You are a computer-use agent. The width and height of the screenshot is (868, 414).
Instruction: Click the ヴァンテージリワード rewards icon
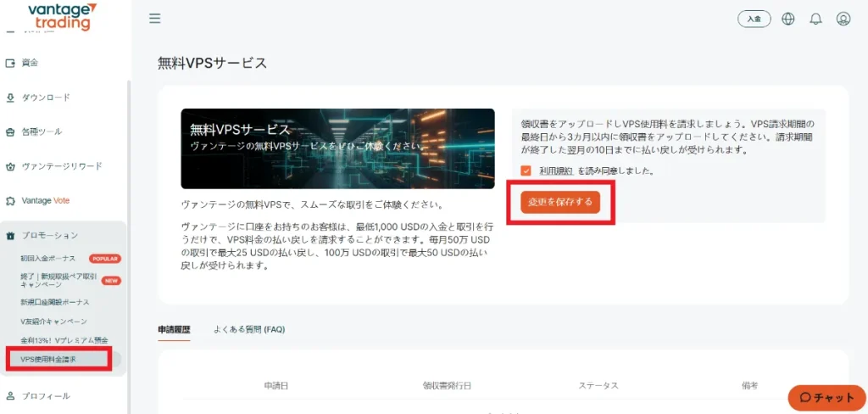click(10, 166)
